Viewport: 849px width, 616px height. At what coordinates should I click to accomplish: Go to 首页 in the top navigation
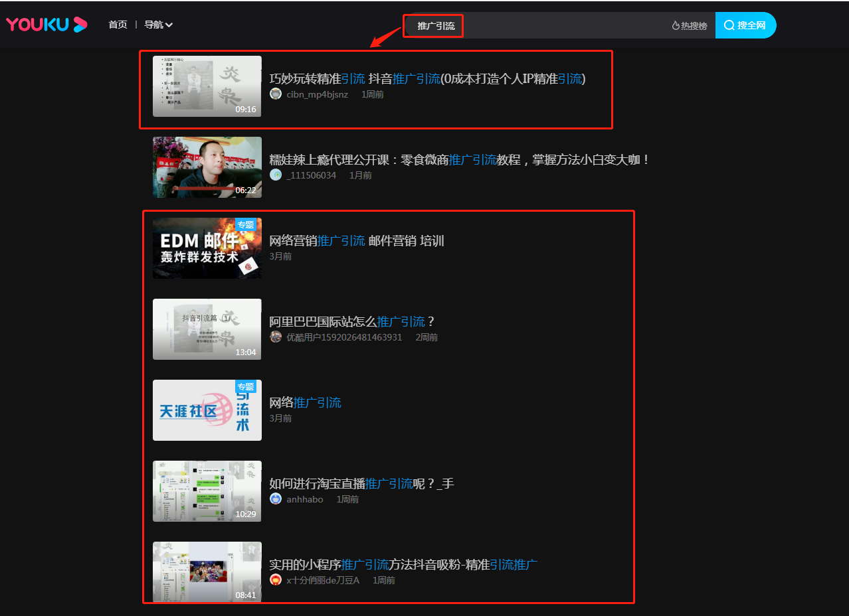(118, 25)
